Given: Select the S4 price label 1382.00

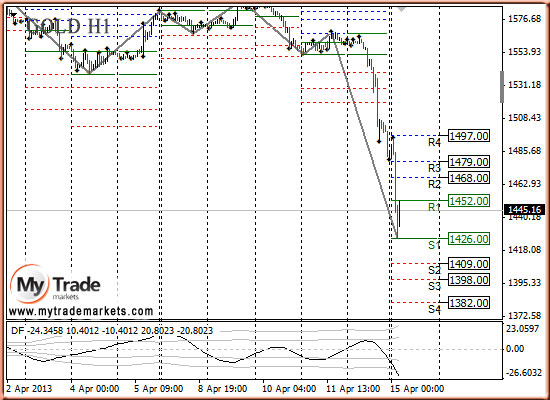Looking at the screenshot, I should (x=469, y=303).
